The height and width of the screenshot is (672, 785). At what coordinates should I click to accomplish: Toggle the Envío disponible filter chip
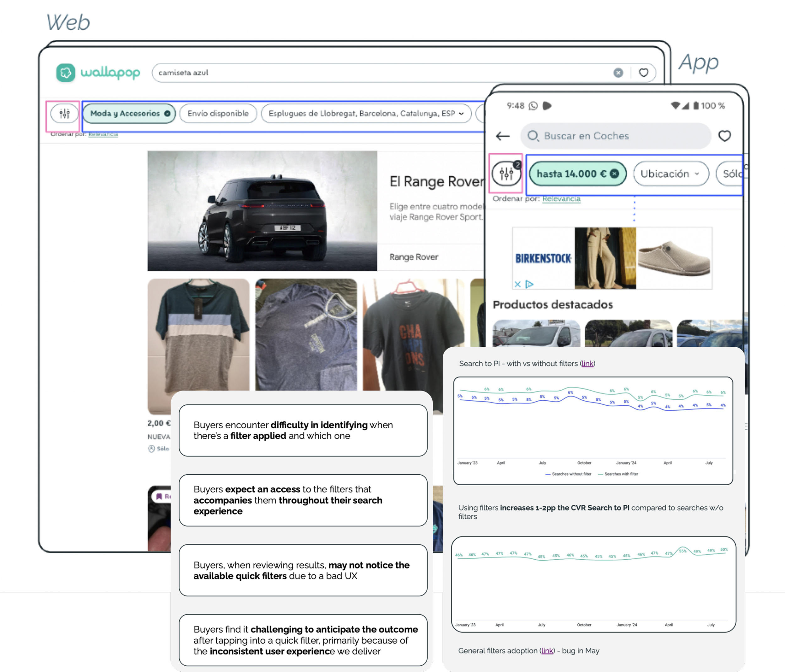click(218, 114)
